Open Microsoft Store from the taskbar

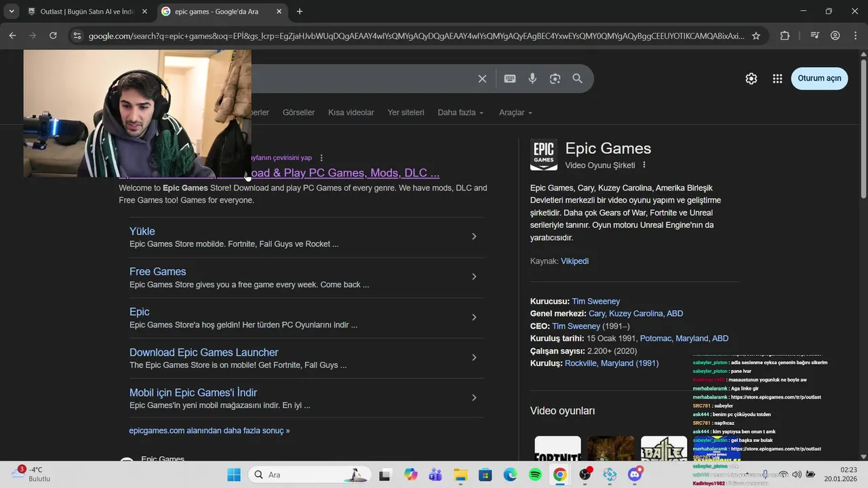coord(485,474)
